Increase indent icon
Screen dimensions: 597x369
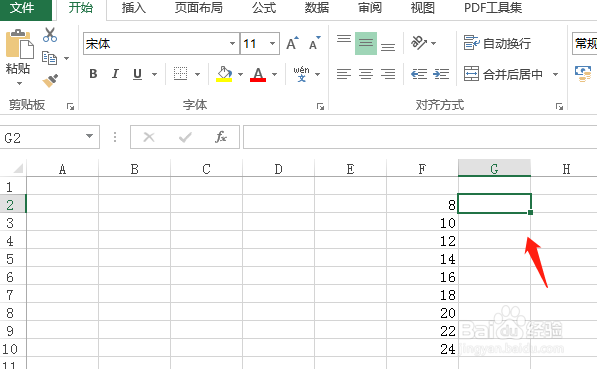(441, 74)
